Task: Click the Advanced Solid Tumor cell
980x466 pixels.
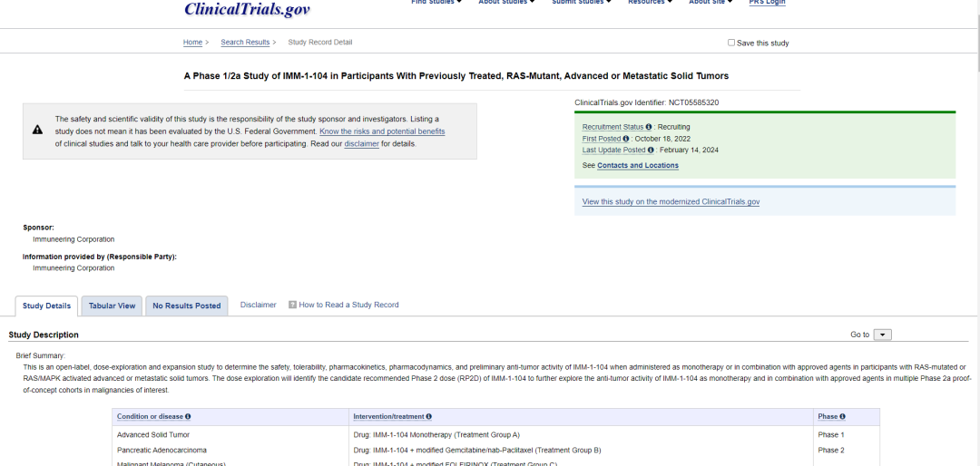Action: point(153,435)
